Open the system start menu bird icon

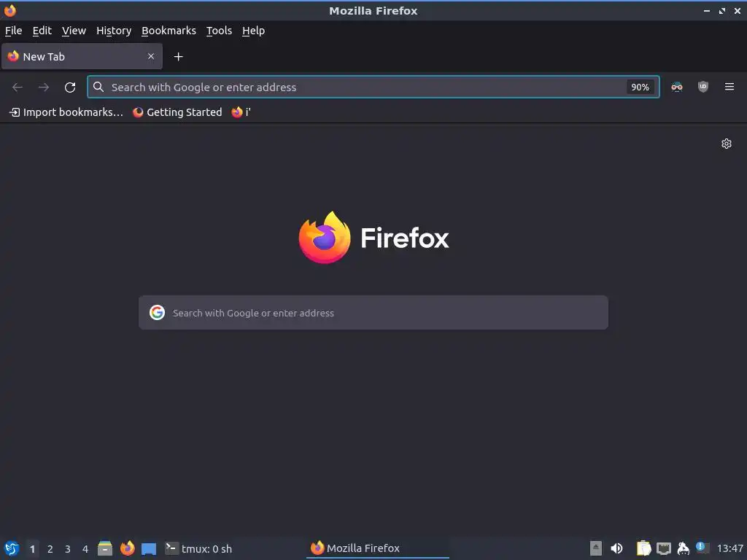point(12,548)
